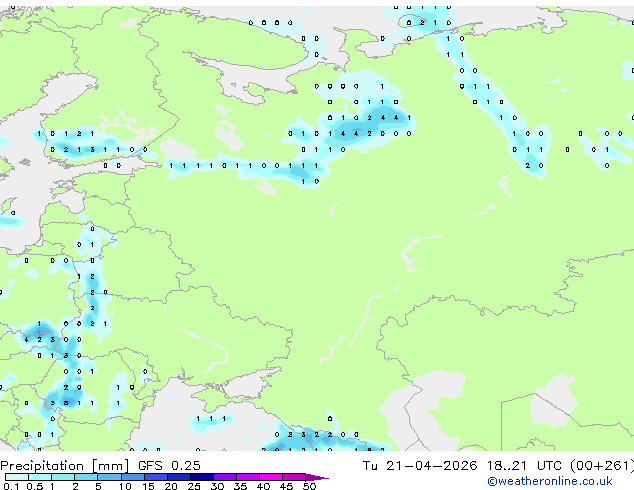Select the legend swatch between 2 and 5
Image resolution: width=634 pixels, height=490 pixels.
86,477
